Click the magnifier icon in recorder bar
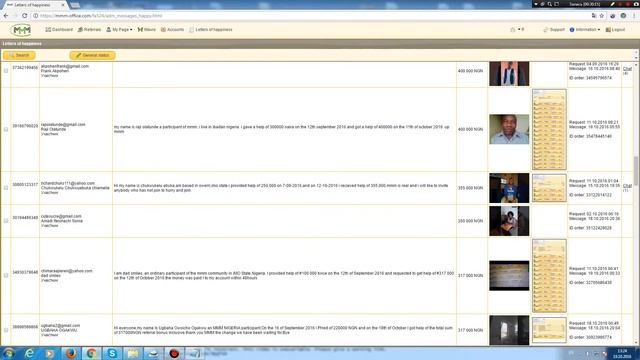This screenshot has height=360, width=640. pos(549,4)
